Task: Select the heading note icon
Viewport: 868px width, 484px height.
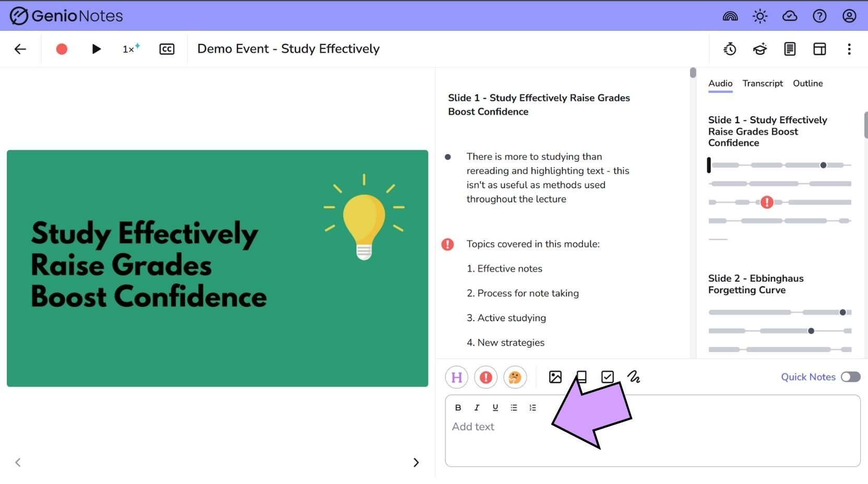Action: click(x=456, y=377)
